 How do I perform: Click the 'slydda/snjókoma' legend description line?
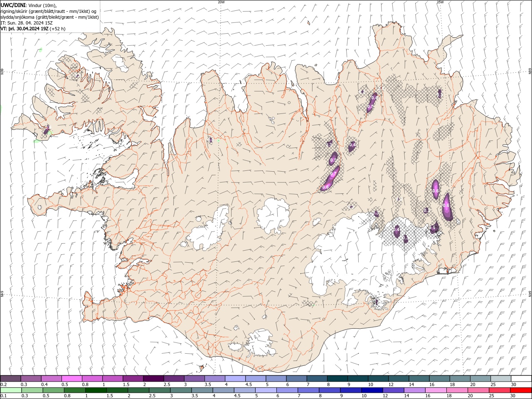pos(49,17)
